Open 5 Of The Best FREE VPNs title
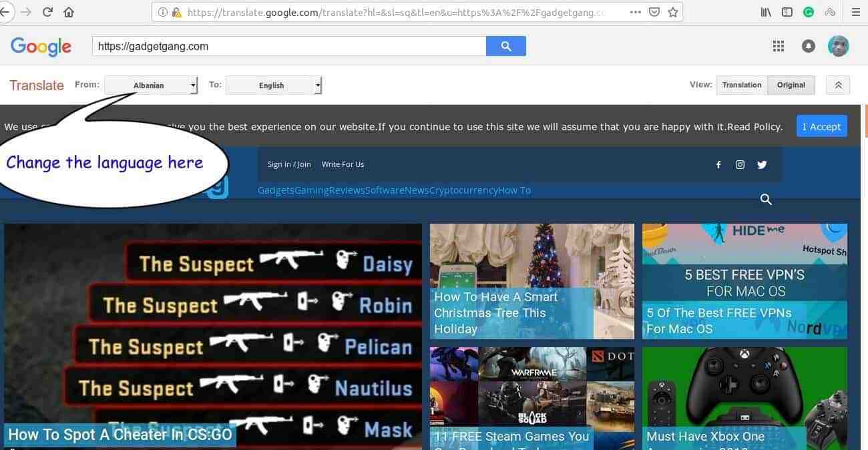The image size is (868, 450). coord(719,320)
